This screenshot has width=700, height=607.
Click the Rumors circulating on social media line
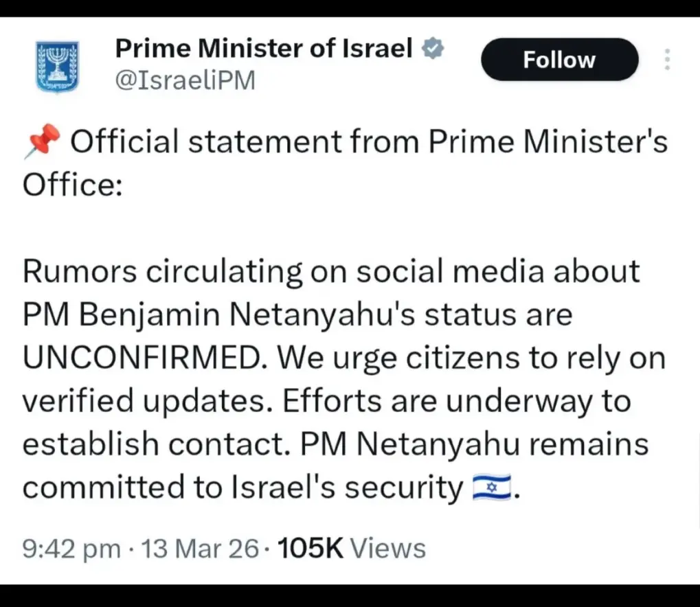(331, 272)
